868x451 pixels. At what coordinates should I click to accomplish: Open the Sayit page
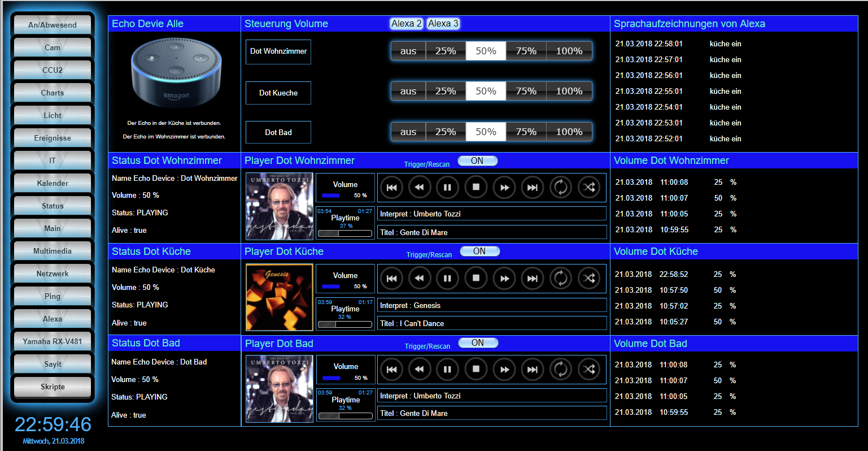coord(53,364)
